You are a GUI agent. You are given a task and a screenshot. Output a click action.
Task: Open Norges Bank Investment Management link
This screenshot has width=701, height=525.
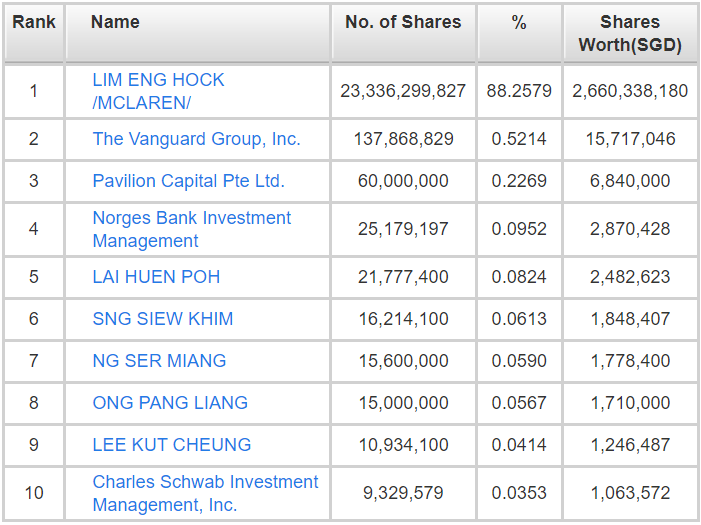pos(191,229)
